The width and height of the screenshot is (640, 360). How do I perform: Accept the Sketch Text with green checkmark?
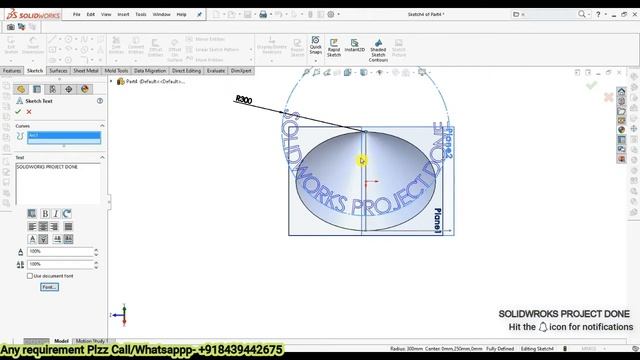click(18, 111)
